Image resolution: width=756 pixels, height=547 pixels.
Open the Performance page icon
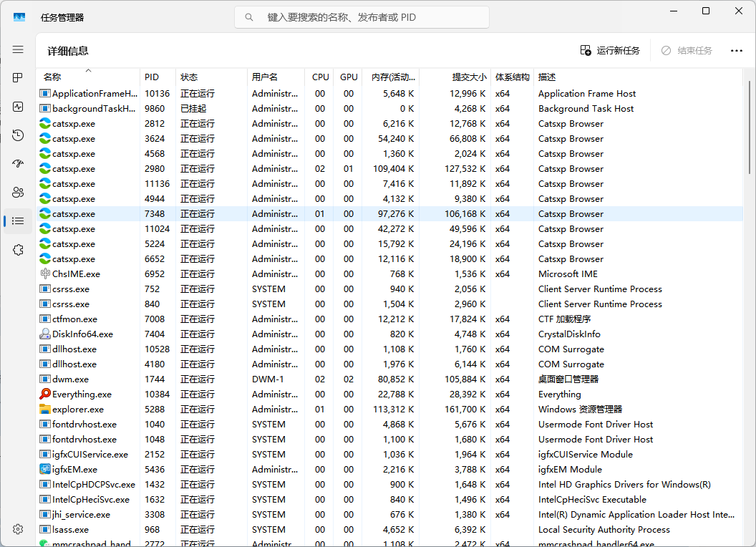[x=18, y=107]
